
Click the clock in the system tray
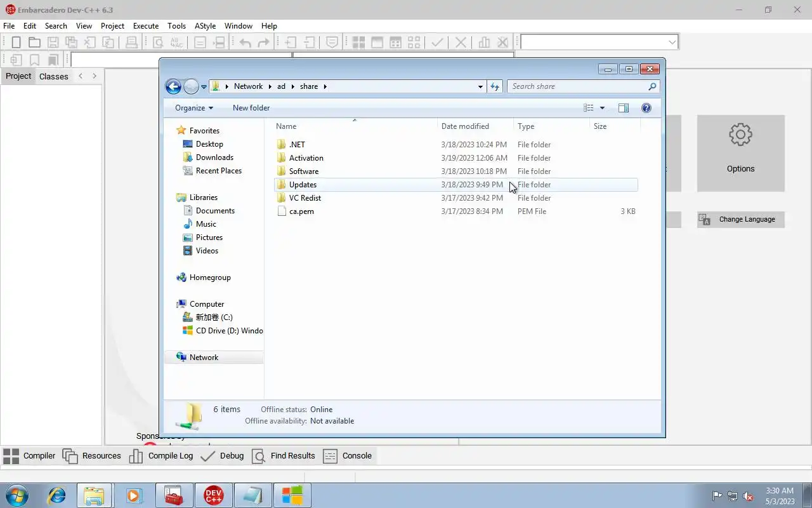pos(779,496)
